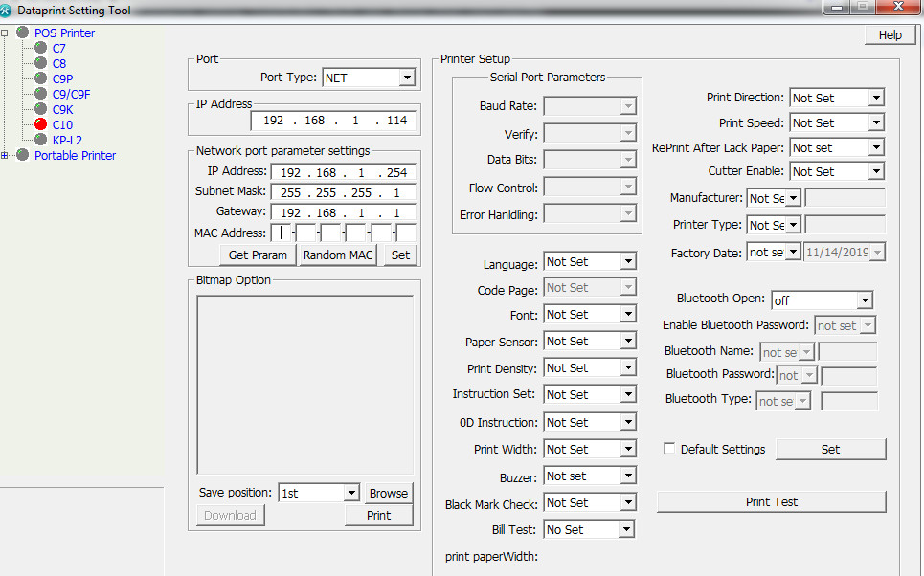The height and width of the screenshot is (576, 924).
Task: Open the Black Mark Check dropdown
Action: (x=628, y=503)
